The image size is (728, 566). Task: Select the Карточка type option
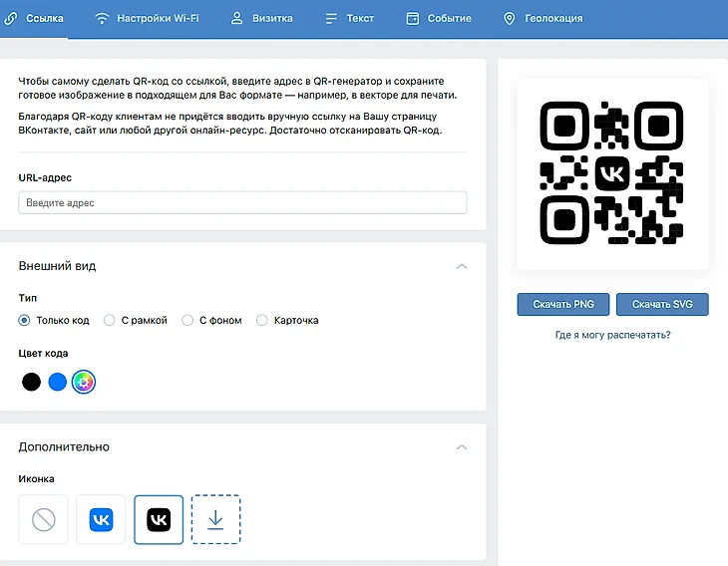pyautogui.click(x=287, y=321)
